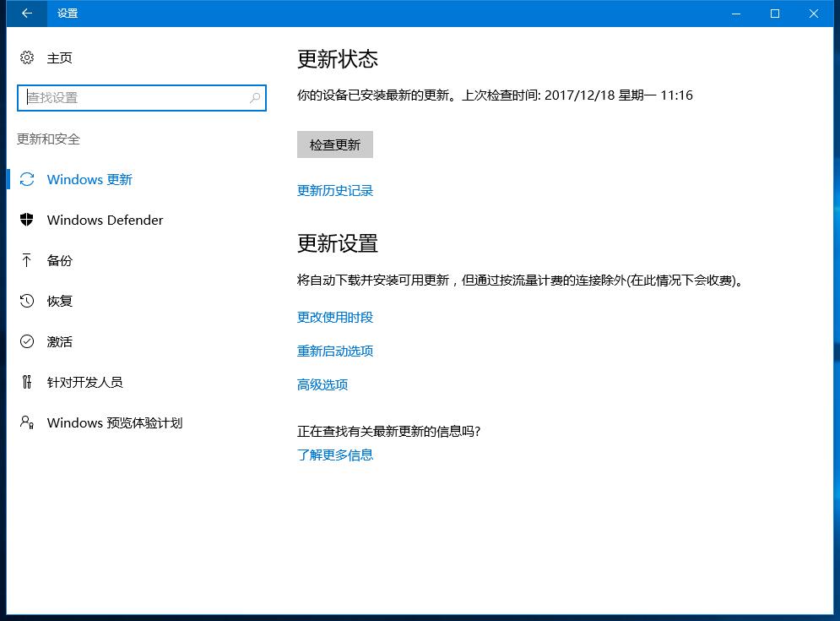Click the Windows 更新 sync icon
The image size is (840, 621).
(27, 179)
